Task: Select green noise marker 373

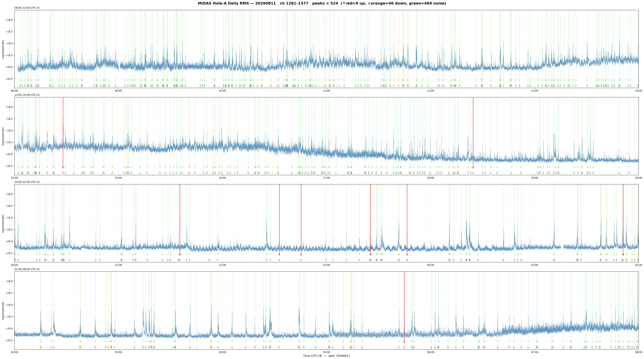Action: pos(270,254)
